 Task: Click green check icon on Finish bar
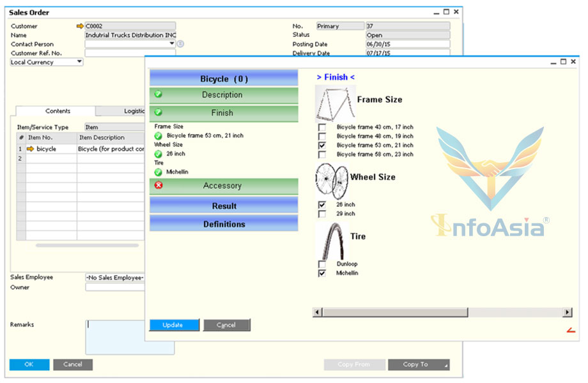[x=159, y=112]
